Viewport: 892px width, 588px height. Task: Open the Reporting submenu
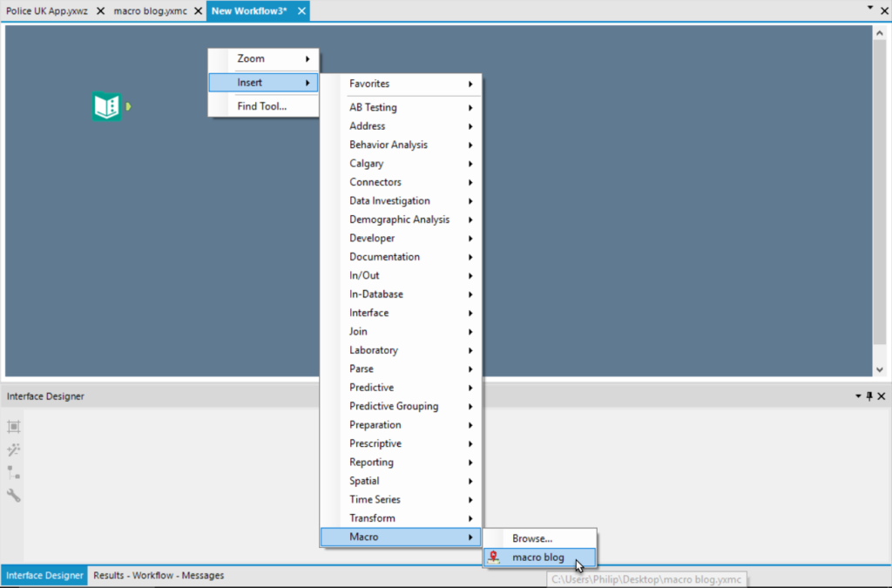(x=401, y=463)
